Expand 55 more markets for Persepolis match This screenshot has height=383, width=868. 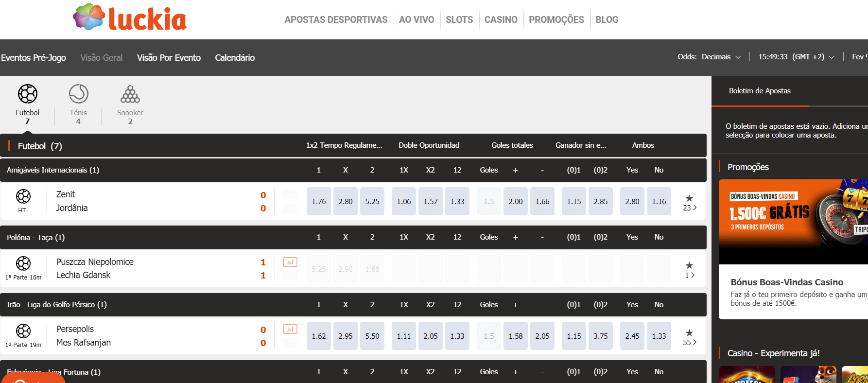(x=690, y=342)
